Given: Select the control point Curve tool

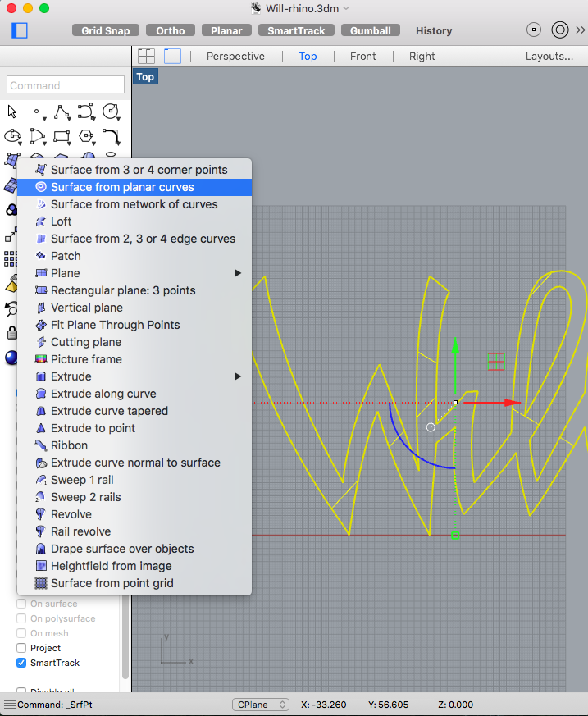Looking at the screenshot, I should pyautogui.click(x=86, y=112).
